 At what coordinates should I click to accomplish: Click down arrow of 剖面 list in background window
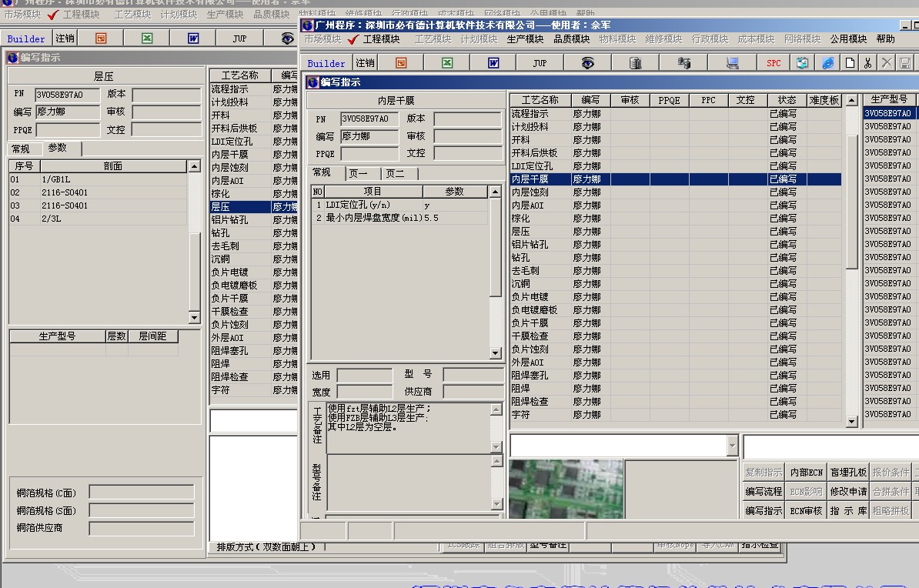194,318
